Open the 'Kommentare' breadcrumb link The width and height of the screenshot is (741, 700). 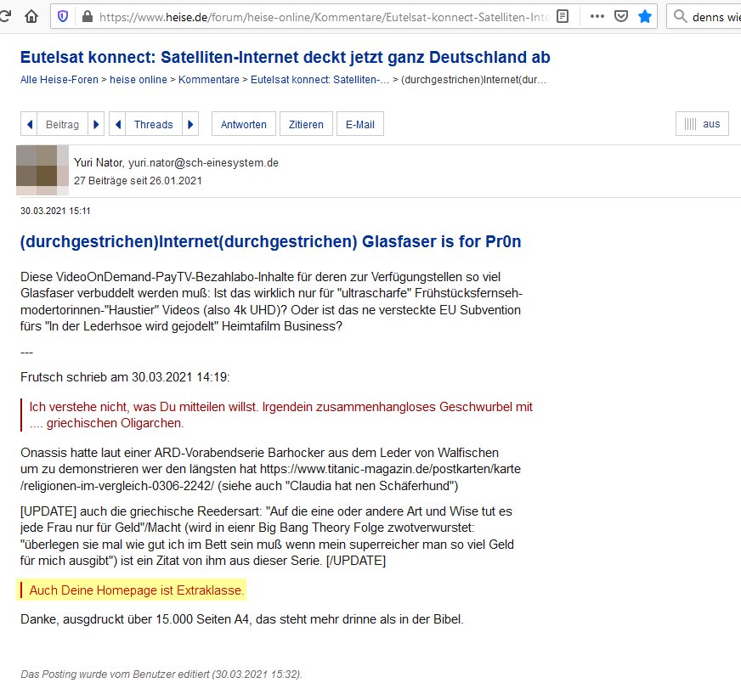click(209, 80)
